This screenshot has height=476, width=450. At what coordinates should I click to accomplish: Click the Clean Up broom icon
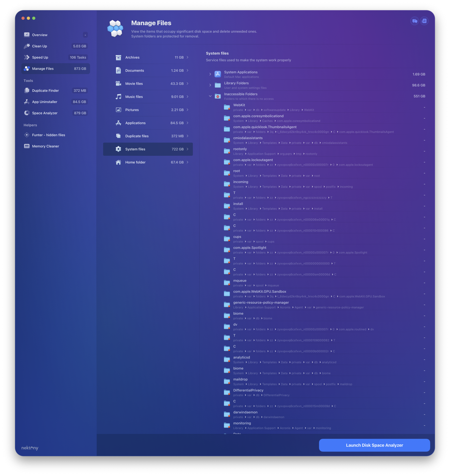point(27,46)
